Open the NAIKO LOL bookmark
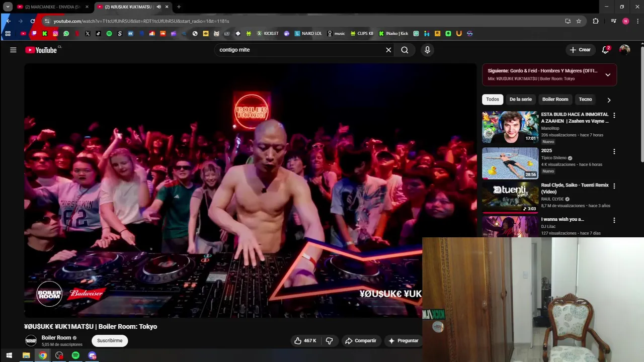 pos(308,34)
